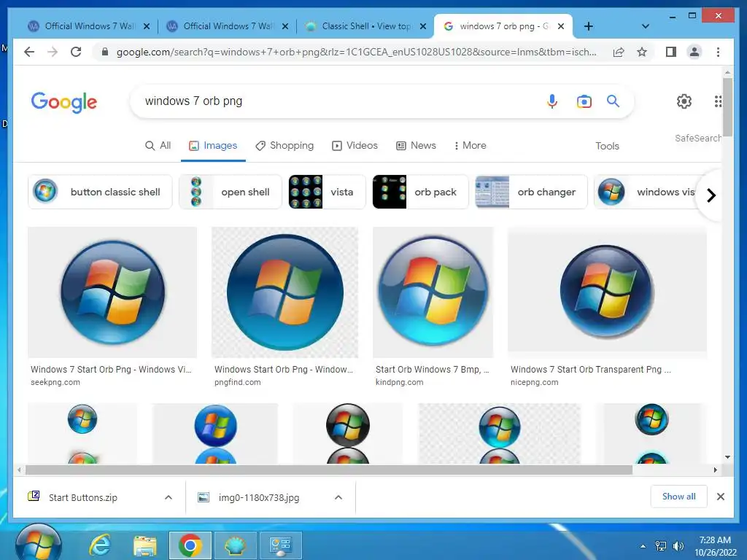Viewport: 747px width, 560px height.
Task: Open search Tools options
Action: [607, 146]
